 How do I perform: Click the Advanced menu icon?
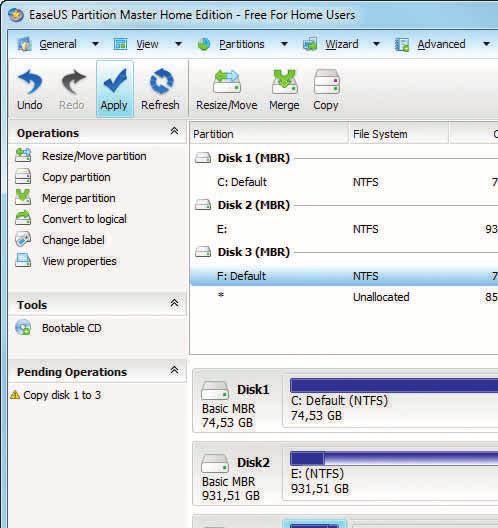(402, 44)
